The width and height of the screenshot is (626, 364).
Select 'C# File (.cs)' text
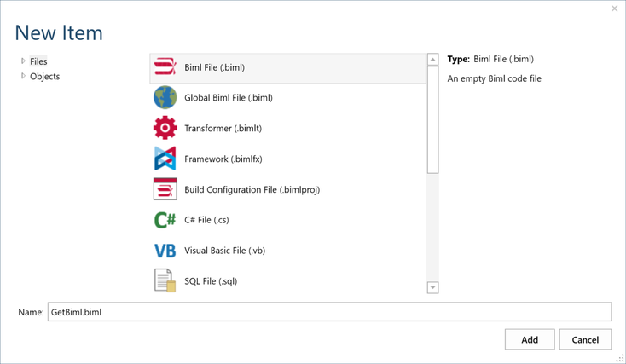point(206,220)
